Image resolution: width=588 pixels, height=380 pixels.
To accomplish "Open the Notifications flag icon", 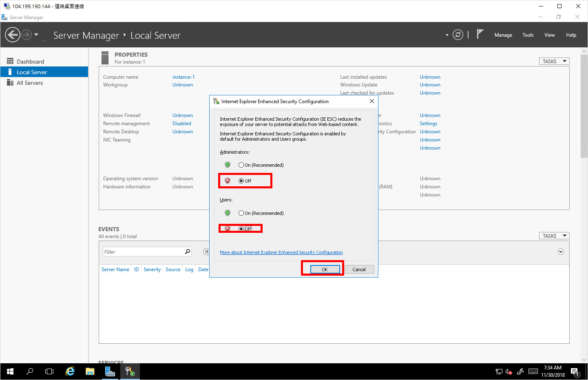I will (x=480, y=34).
